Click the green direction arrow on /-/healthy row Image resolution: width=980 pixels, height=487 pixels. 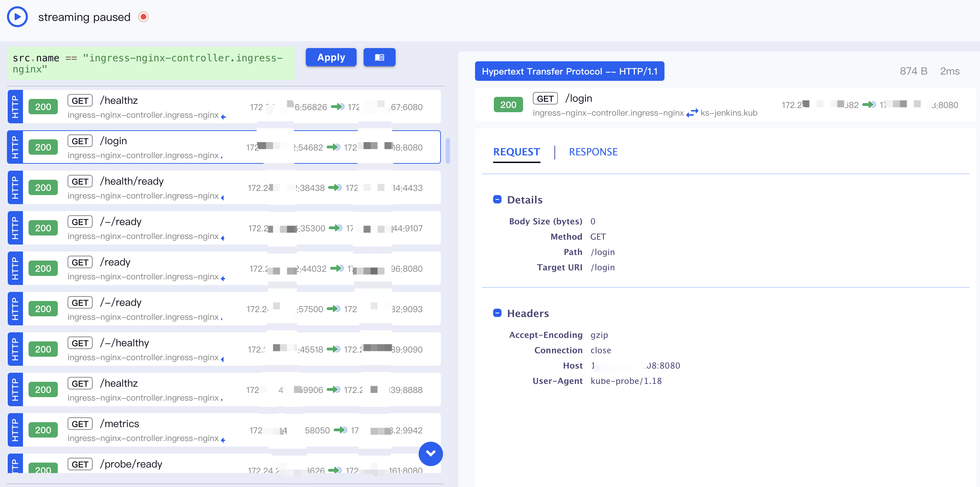[x=333, y=349]
